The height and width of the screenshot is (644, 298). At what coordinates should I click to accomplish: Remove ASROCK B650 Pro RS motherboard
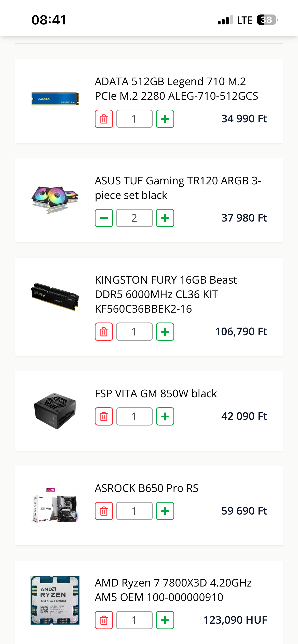[104, 511]
